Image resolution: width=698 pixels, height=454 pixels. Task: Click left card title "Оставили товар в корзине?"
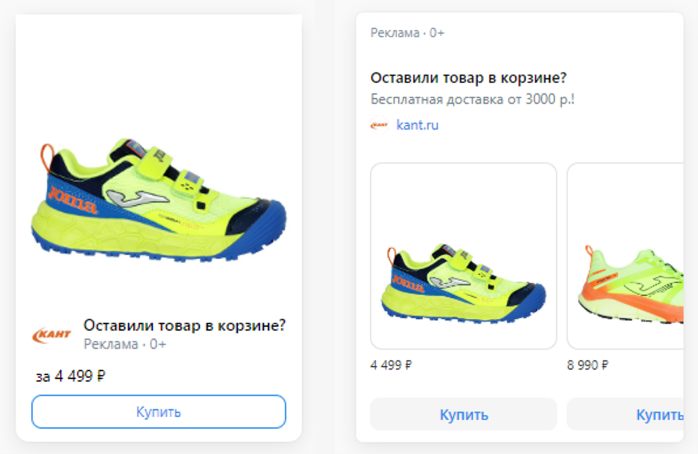[185, 325]
